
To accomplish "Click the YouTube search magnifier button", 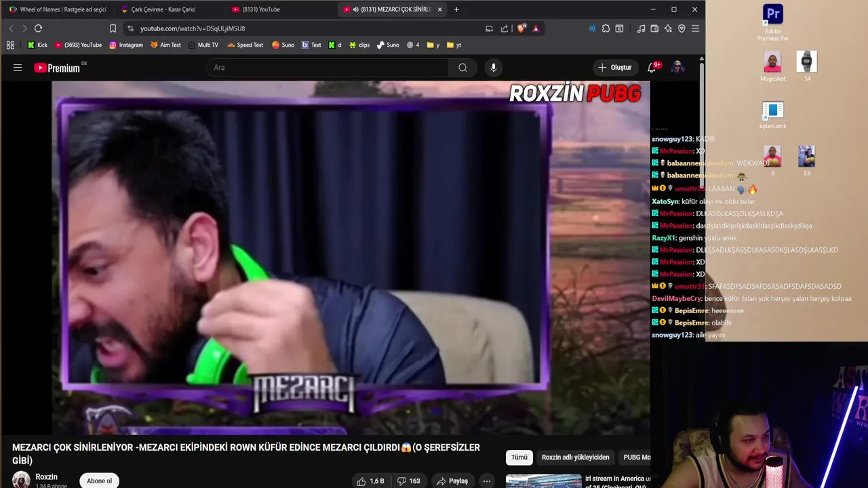I will [462, 68].
